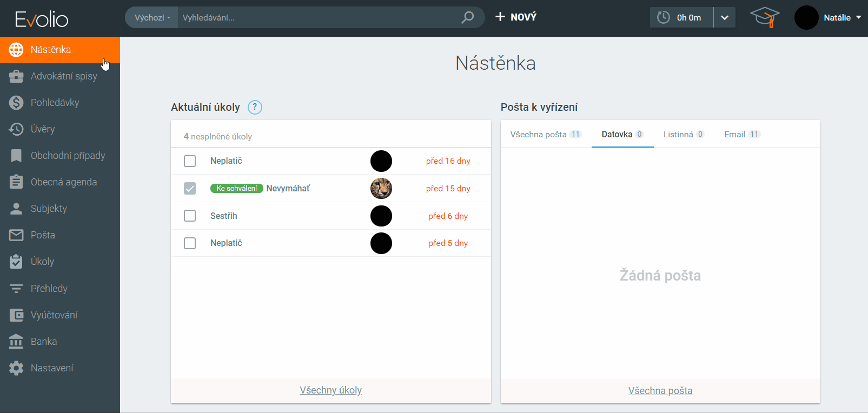This screenshot has width=868, height=413.
Task: Open Banka building icon in sidebar
Action: (16, 342)
